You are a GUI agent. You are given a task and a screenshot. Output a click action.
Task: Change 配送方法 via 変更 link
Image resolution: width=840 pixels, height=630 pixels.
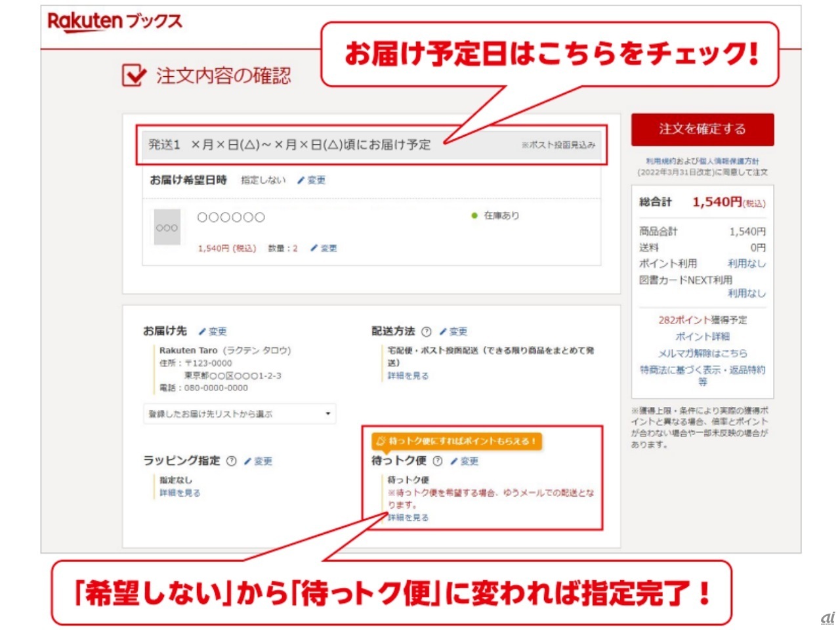coord(458,331)
